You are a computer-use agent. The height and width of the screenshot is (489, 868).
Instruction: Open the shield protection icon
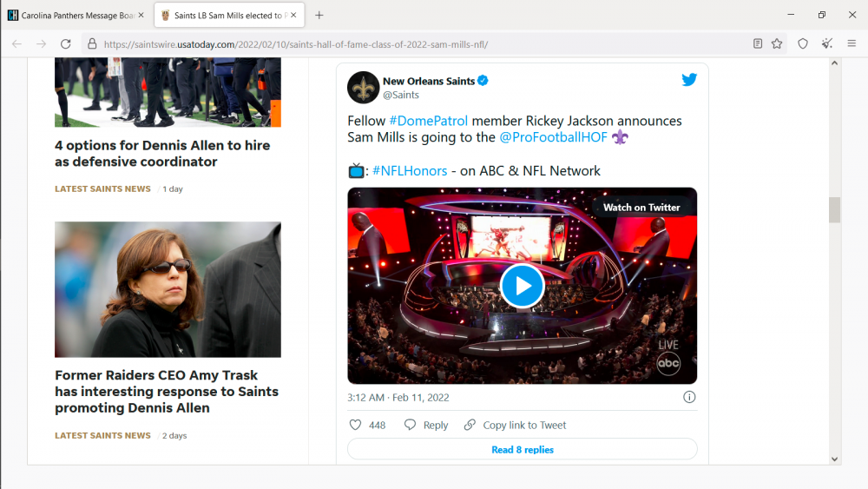(803, 43)
